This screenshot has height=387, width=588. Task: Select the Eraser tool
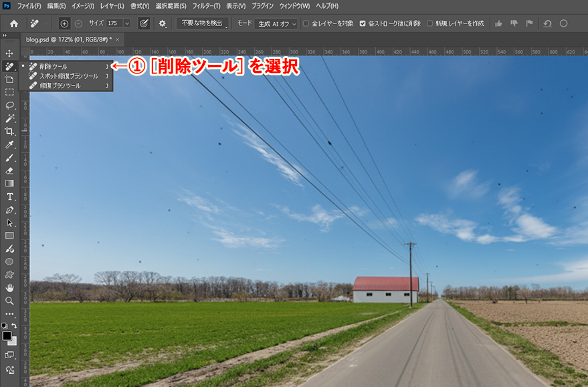(x=9, y=170)
